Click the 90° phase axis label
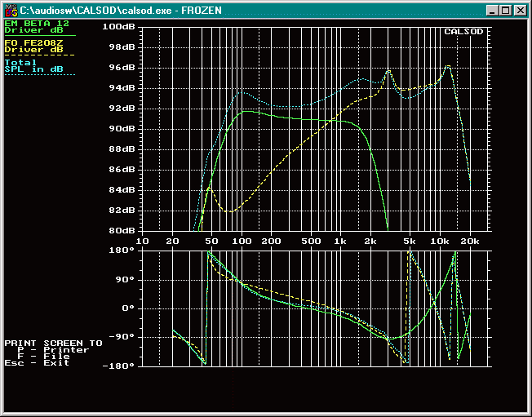Screen dimensions: 532x417 pos(125,280)
